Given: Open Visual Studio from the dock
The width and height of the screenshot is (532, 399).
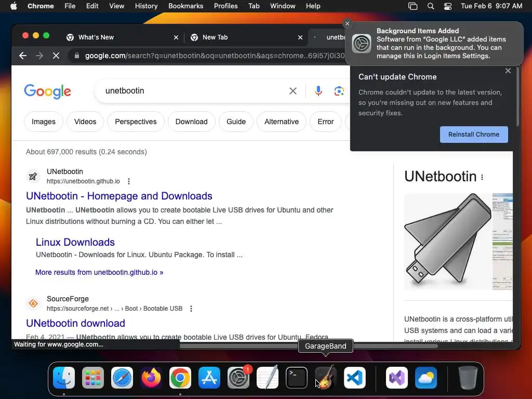Looking at the screenshot, I should 396,378.
